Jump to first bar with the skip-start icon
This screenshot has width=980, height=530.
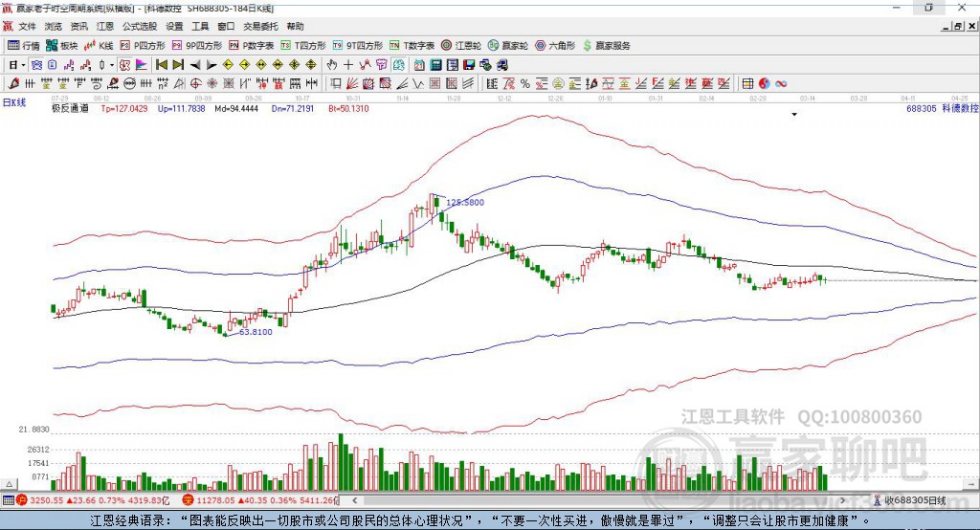point(161,65)
